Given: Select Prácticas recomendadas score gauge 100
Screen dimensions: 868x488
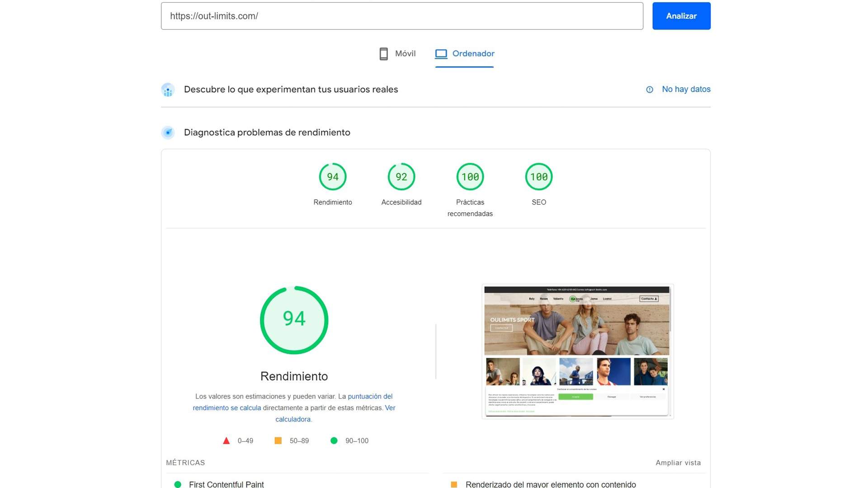Looking at the screenshot, I should point(470,177).
